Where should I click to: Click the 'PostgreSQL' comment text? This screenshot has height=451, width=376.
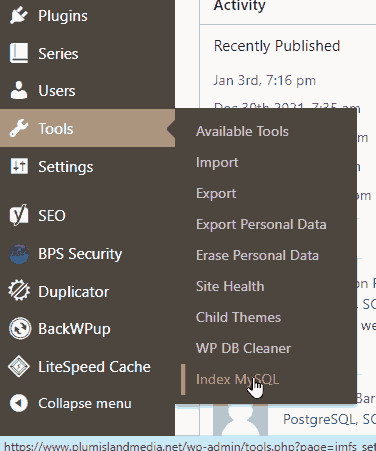319,419
